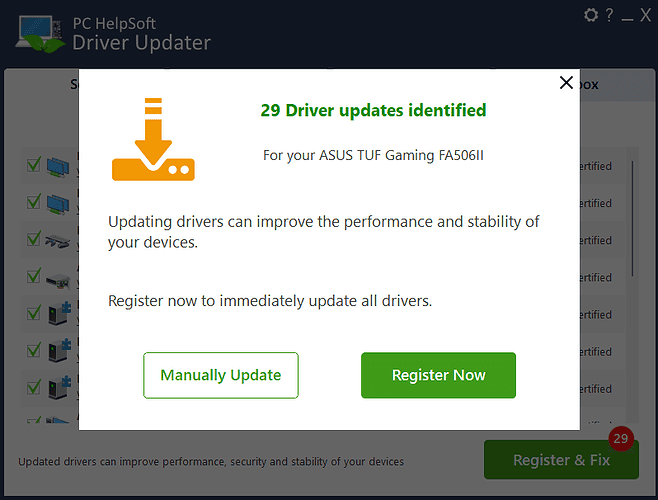Open settings via the gear icon
Viewport: 658px width, 500px height.
(591, 15)
